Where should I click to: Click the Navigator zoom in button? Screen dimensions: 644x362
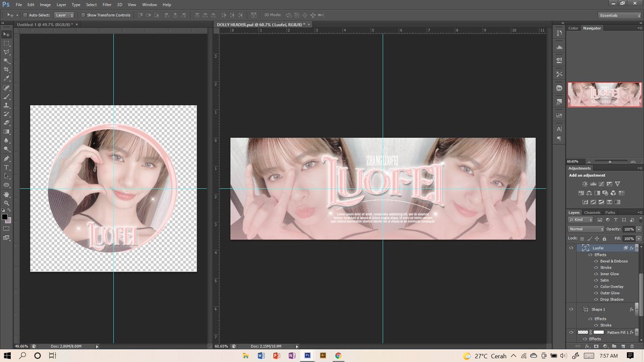click(x=633, y=161)
